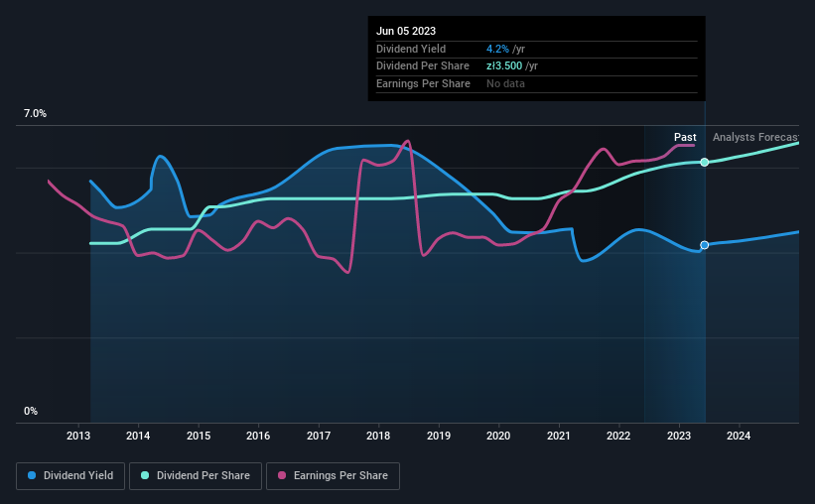The image size is (815, 504).
Task: Click the 2013 x-axis label
Action: 78,436
